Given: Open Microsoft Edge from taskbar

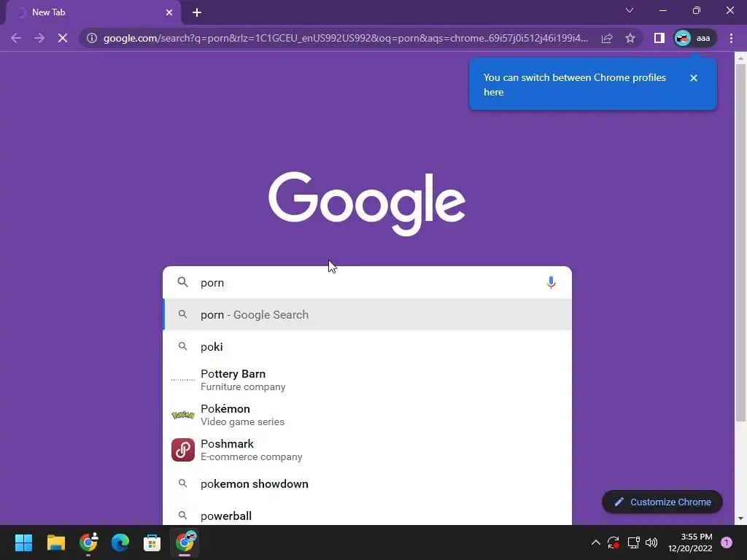Looking at the screenshot, I should coord(120,542).
